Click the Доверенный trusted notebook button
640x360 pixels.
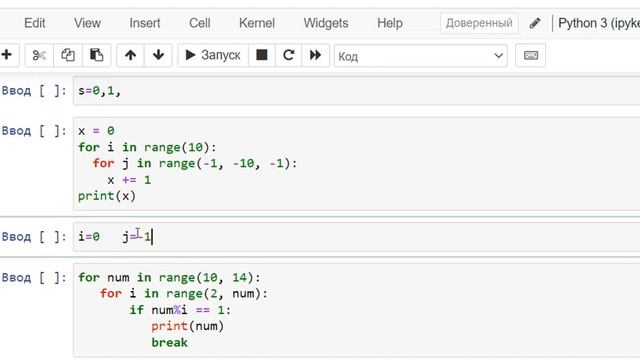(479, 23)
